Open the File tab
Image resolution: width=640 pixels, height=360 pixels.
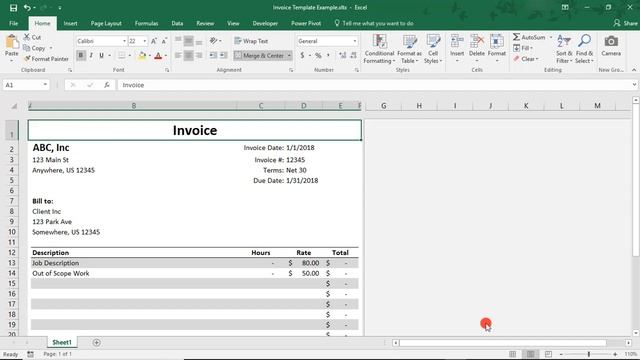(13, 23)
